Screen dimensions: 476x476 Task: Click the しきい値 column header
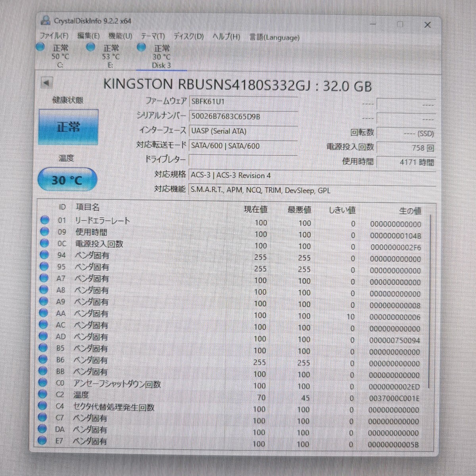coord(342,210)
